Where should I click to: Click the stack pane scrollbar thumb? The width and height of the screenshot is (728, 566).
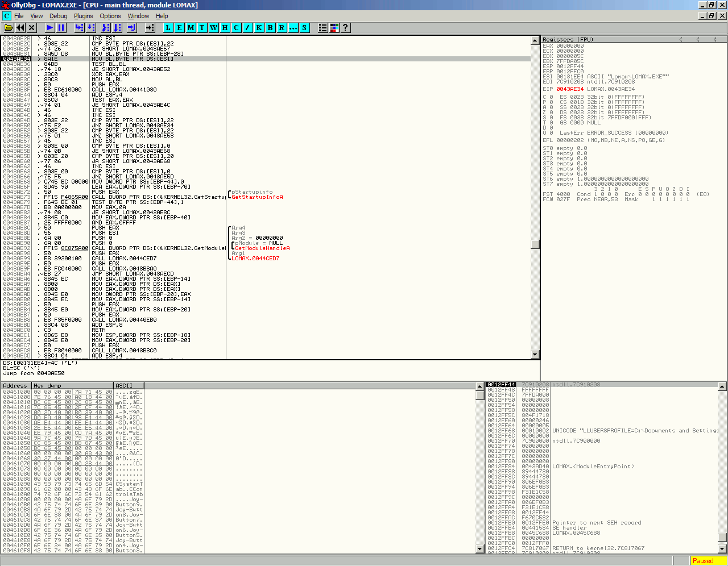click(x=722, y=537)
